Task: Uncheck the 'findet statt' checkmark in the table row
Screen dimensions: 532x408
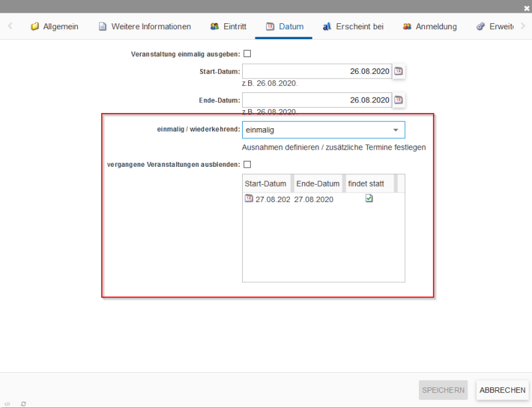Action: point(369,199)
